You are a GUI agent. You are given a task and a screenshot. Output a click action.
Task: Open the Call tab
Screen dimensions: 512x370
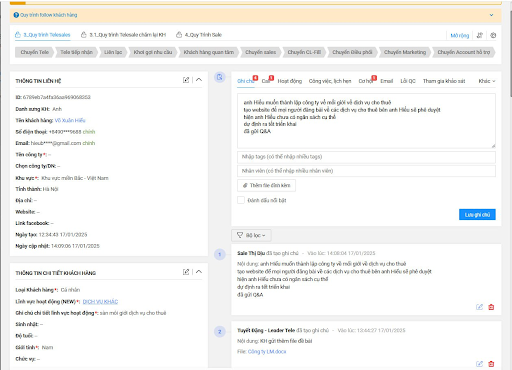266,81
